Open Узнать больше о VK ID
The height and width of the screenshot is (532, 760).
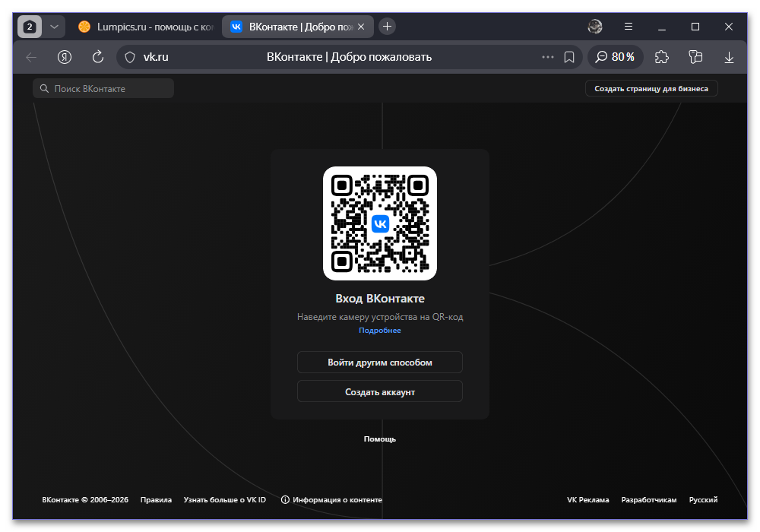pos(224,499)
